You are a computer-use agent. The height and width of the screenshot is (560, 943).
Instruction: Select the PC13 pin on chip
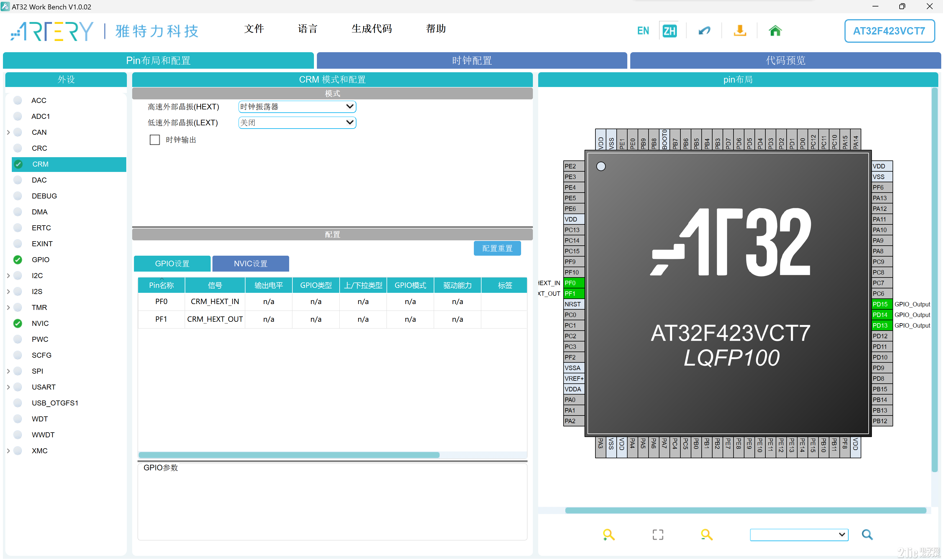573,230
